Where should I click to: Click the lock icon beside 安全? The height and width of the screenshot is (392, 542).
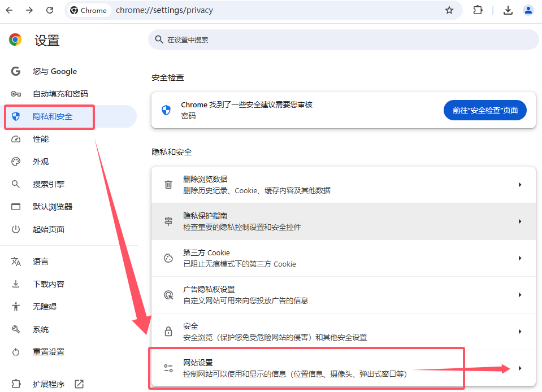(168, 332)
